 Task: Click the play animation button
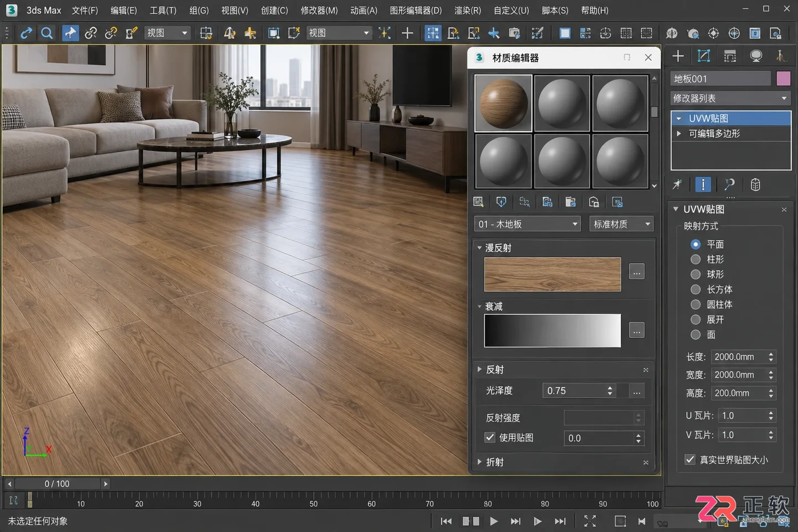click(494, 521)
